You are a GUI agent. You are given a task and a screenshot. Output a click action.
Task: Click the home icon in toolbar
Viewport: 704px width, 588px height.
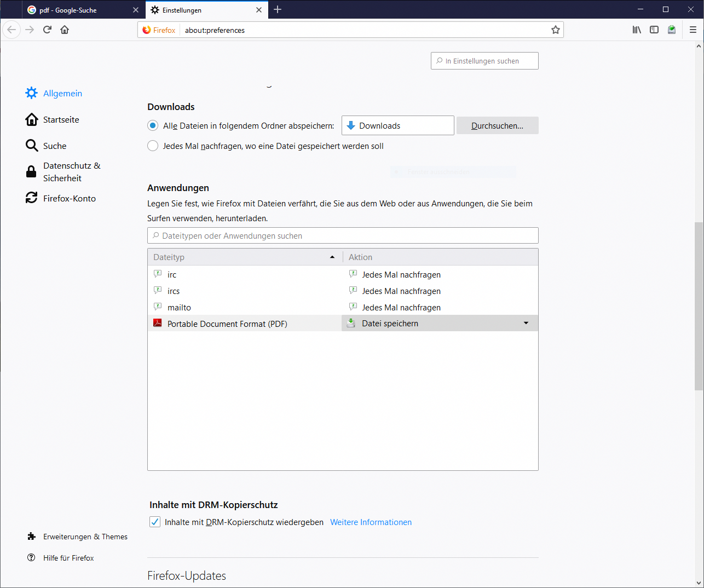point(65,30)
